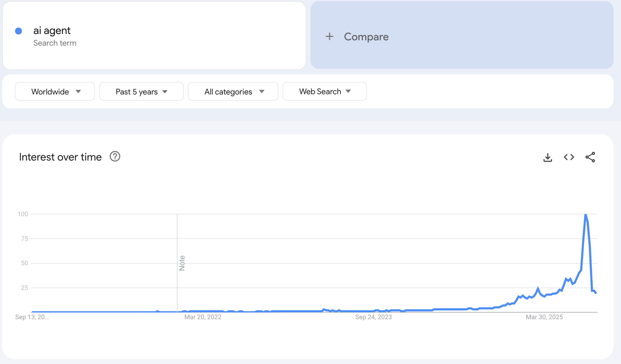
Task: Open help for Interest over time
Action: pos(115,157)
